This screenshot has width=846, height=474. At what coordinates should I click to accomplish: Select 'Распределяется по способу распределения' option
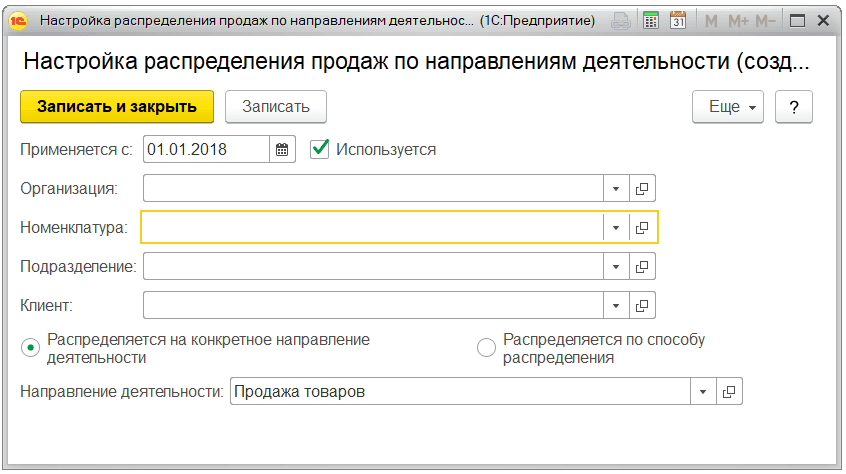pyautogui.click(x=487, y=348)
